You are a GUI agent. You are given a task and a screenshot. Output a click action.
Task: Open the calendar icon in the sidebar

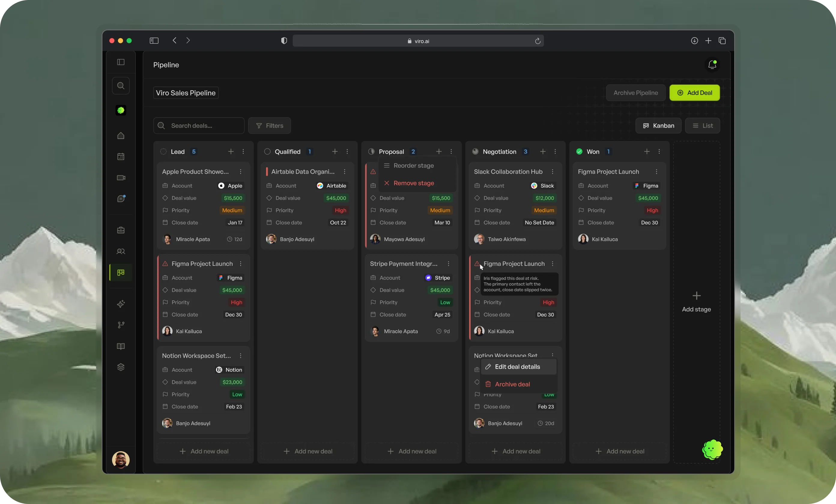tap(121, 157)
